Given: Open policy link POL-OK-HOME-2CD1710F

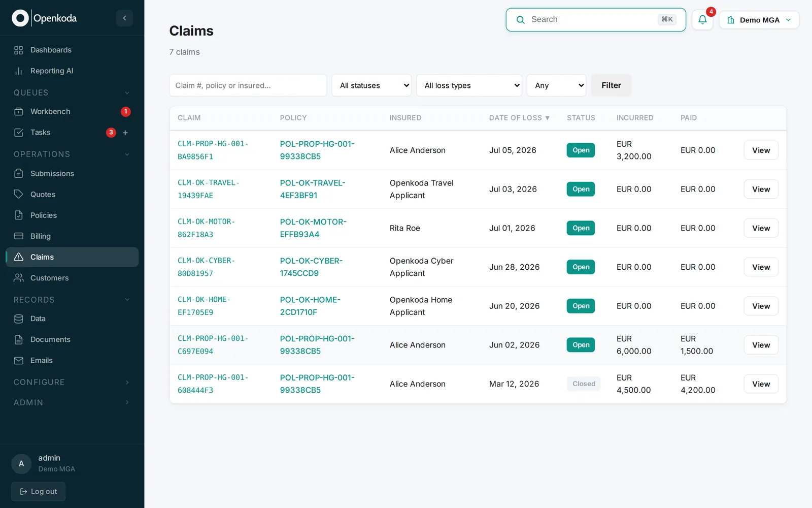Looking at the screenshot, I should pos(310,306).
